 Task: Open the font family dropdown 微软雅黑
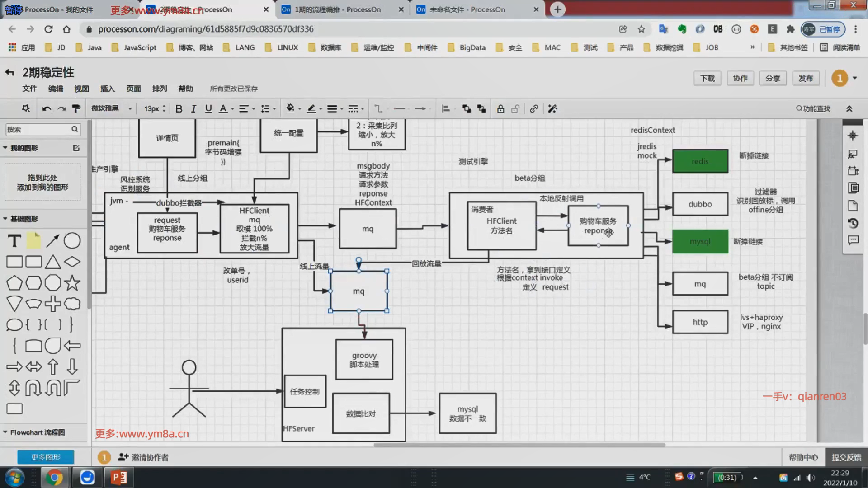[x=111, y=108]
